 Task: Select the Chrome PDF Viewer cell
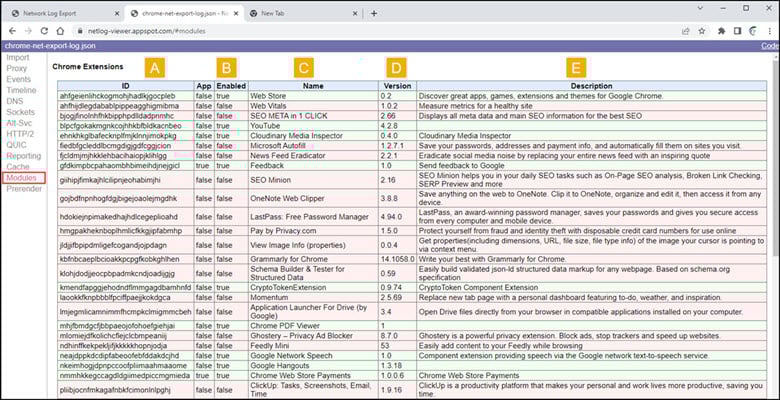click(313, 326)
